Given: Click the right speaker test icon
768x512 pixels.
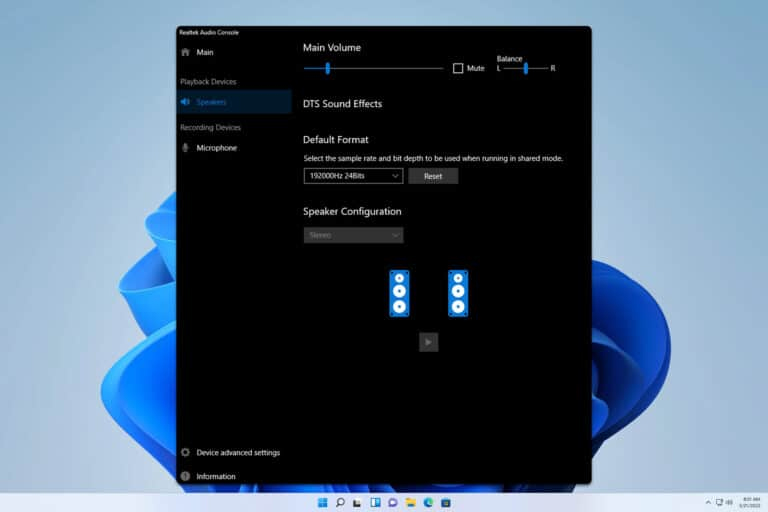Looking at the screenshot, I should point(458,293).
